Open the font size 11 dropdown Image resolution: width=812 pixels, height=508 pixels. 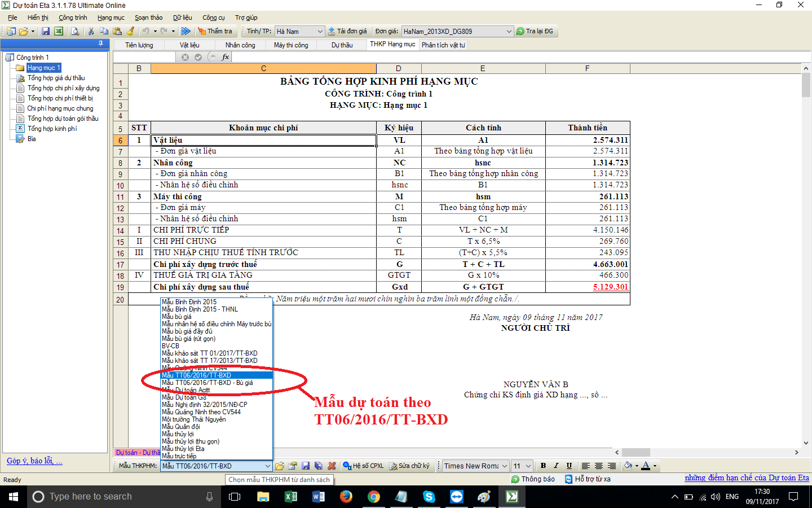click(x=528, y=466)
